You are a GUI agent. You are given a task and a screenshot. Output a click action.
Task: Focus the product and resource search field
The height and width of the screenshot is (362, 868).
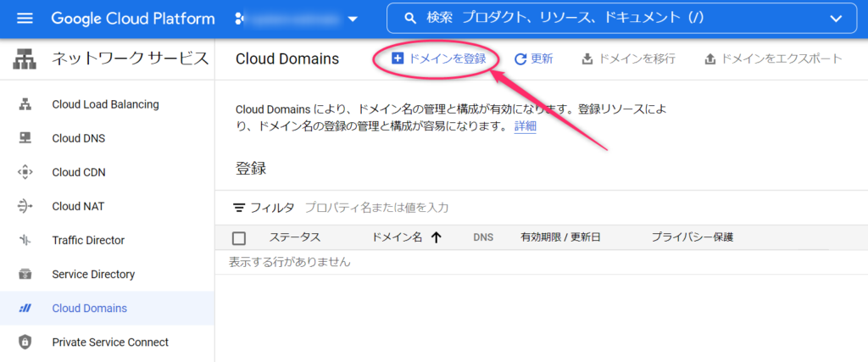click(x=622, y=19)
